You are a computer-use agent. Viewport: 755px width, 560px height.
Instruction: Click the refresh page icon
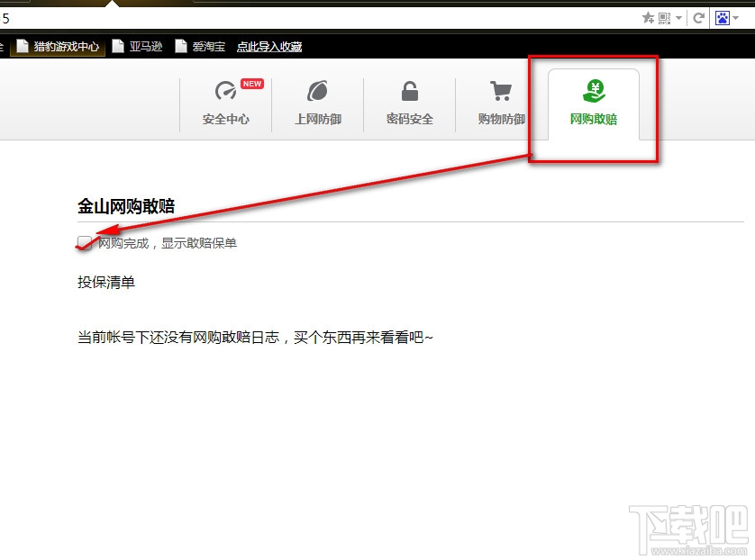(699, 18)
